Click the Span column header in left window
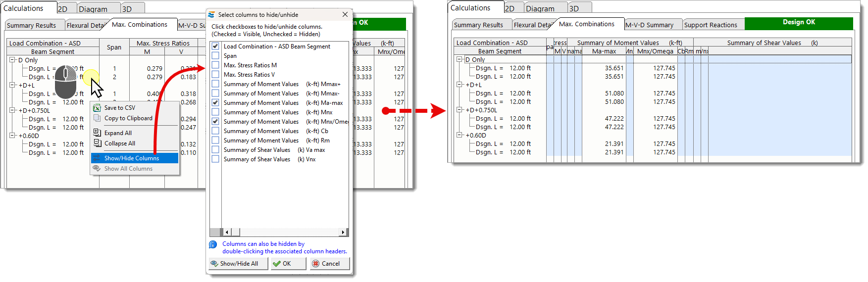This screenshot has height=282, width=868. pyautogui.click(x=114, y=47)
